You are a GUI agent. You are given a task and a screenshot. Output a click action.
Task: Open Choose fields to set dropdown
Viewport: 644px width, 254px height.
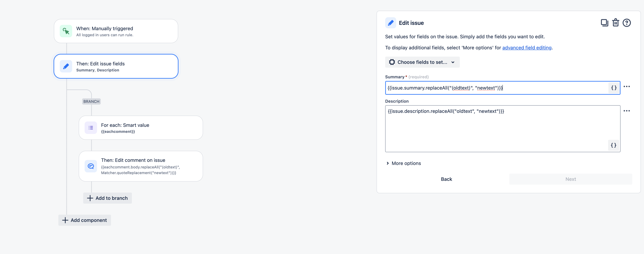(422, 62)
